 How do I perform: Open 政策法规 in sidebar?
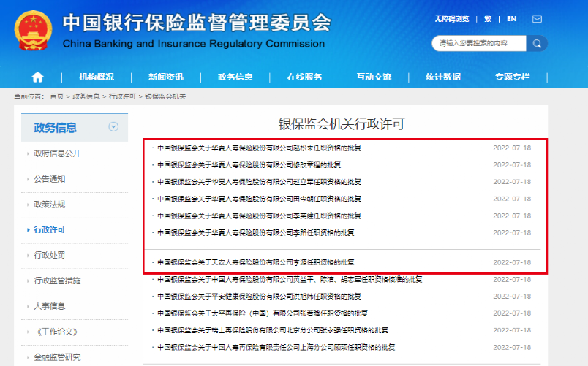[x=50, y=205]
